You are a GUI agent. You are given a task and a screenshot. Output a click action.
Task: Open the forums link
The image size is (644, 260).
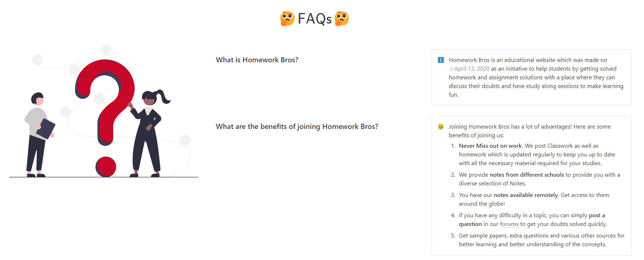[x=509, y=224]
